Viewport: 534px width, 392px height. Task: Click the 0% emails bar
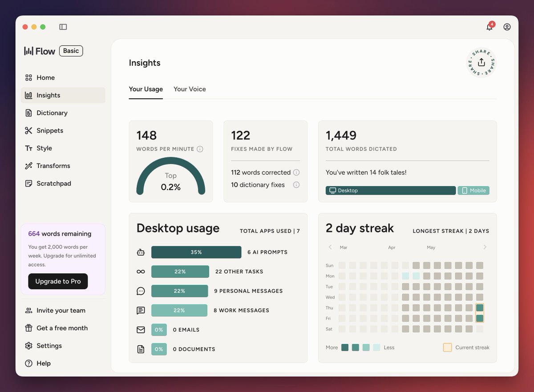click(x=159, y=330)
